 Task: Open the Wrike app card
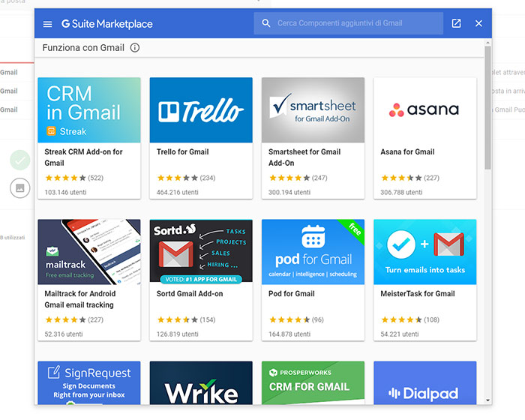point(201,382)
